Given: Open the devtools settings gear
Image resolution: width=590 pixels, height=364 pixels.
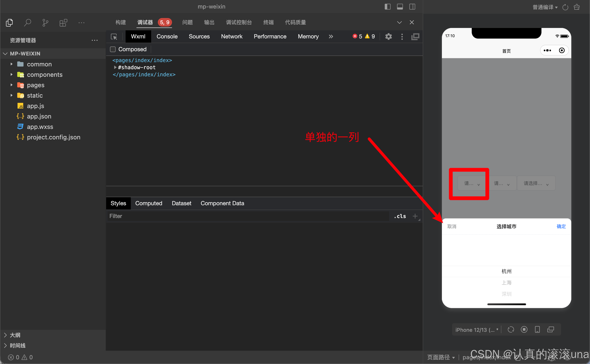Looking at the screenshot, I should point(388,36).
